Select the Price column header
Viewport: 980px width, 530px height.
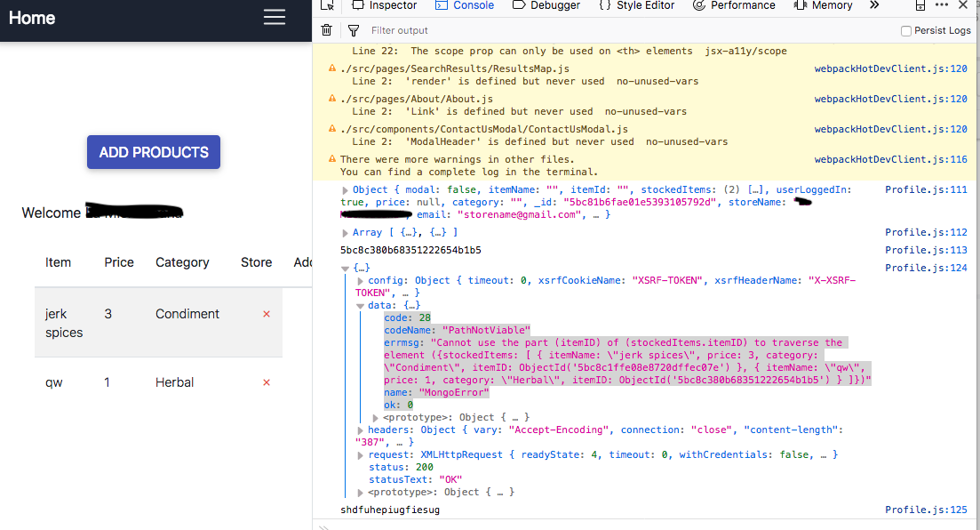119,262
